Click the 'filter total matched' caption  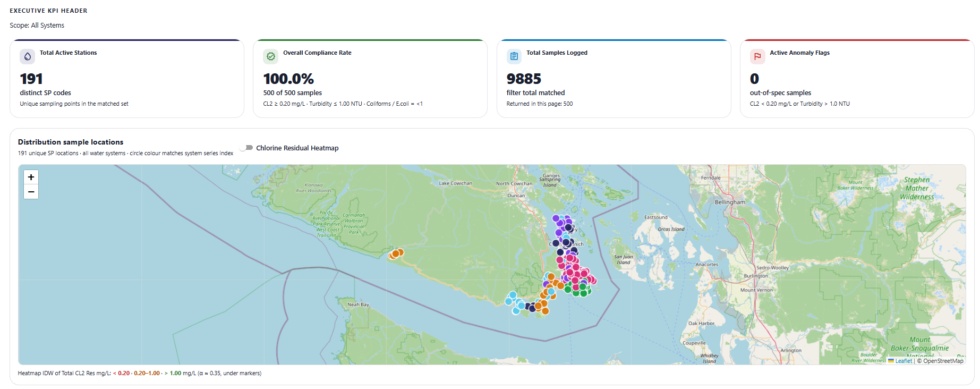click(x=535, y=92)
